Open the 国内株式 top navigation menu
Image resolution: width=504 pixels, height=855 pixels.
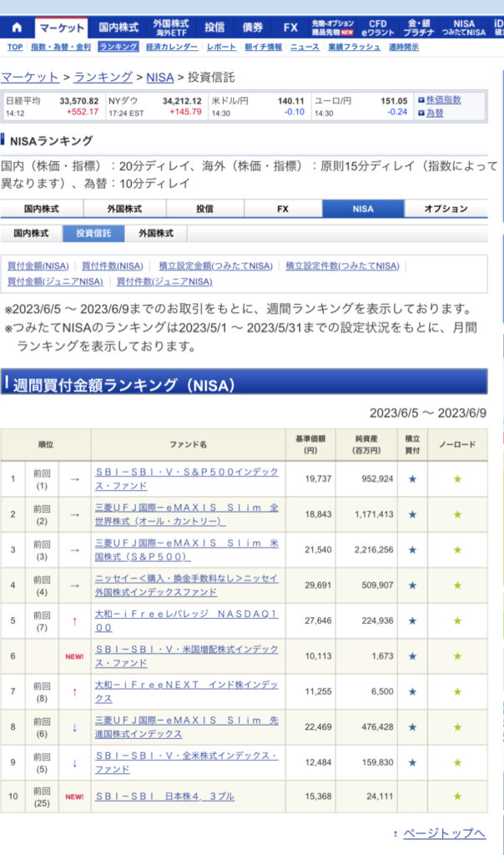coord(118,28)
